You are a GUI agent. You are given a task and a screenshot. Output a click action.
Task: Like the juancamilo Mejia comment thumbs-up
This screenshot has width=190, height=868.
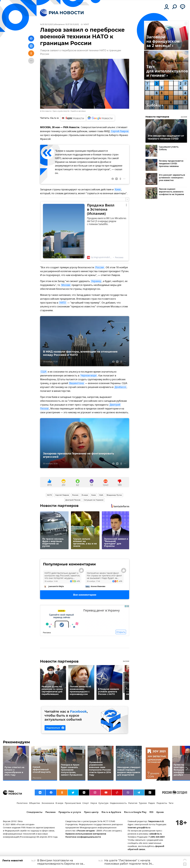(x=81, y=570)
